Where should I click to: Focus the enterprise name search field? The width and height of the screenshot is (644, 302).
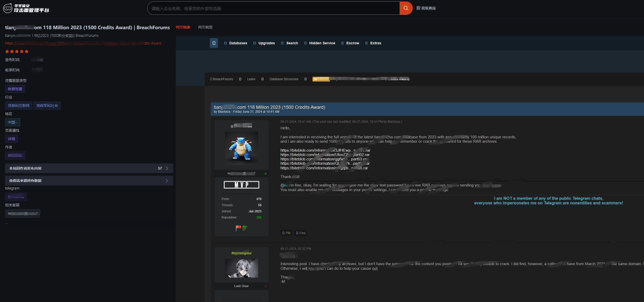click(x=273, y=8)
